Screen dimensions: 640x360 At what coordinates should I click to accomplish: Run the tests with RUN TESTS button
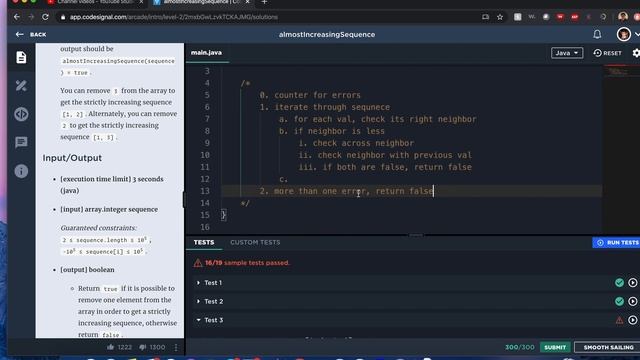617,242
